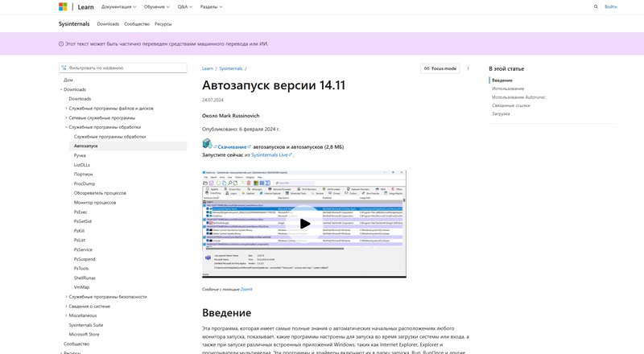Open the Разделы dropdown menu
The width and height of the screenshot is (644, 354).
coord(211,6)
